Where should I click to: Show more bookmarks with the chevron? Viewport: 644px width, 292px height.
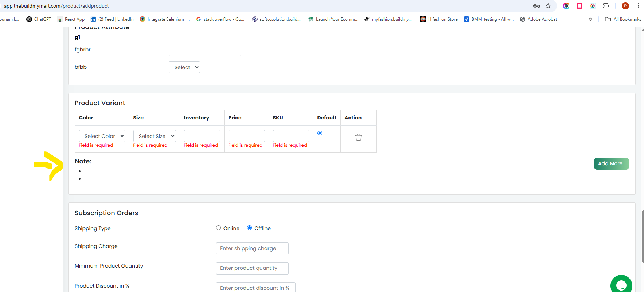pyautogui.click(x=590, y=19)
